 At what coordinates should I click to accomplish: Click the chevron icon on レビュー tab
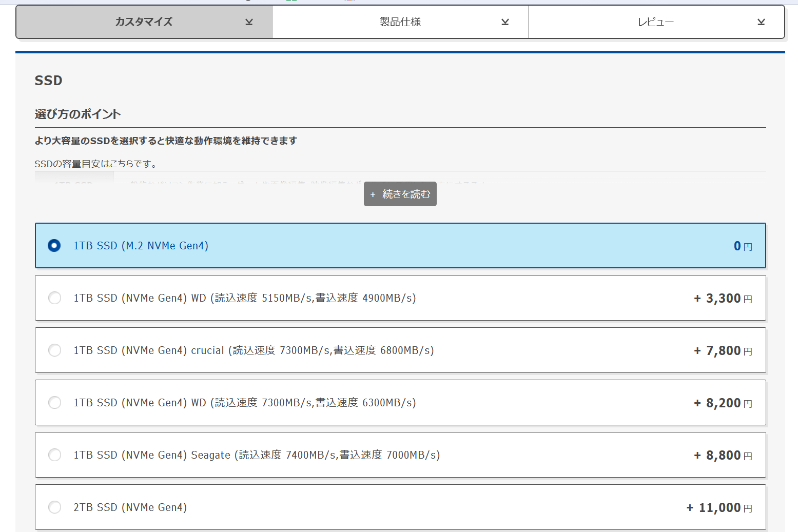point(761,22)
